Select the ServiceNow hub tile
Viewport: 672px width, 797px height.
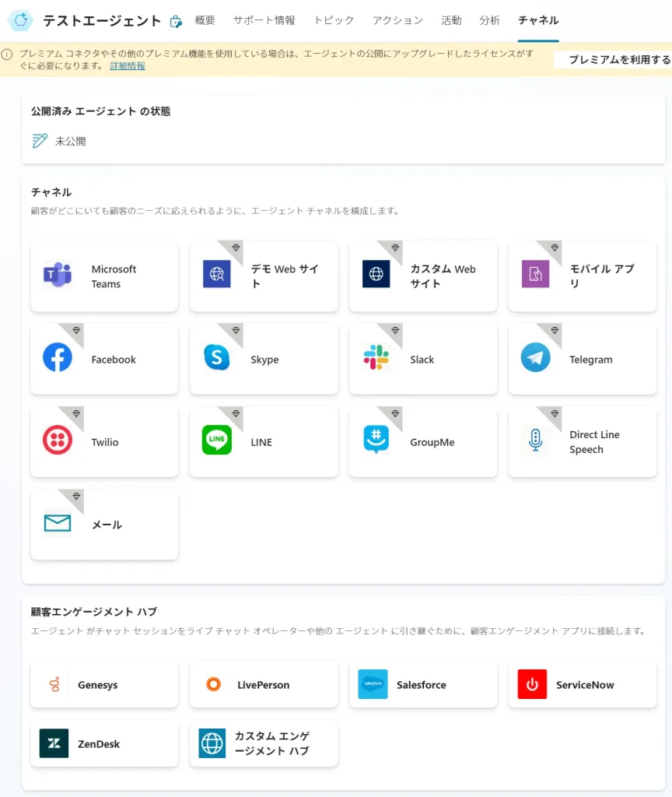(x=583, y=684)
